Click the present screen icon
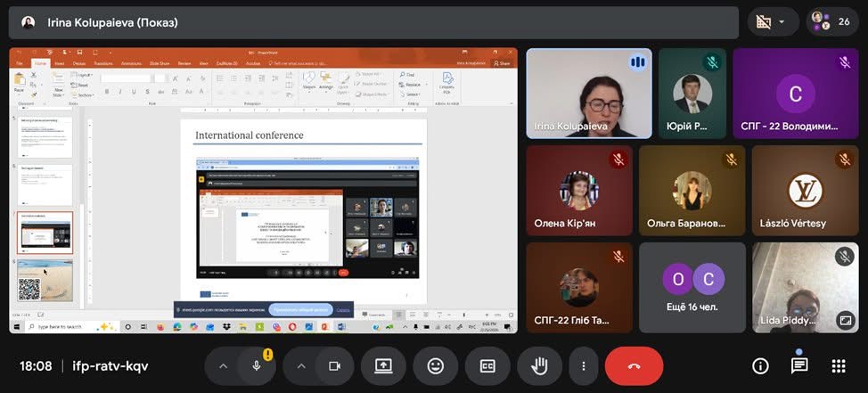The width and height of the screenshot is (868, 393). [x=383, y=366]
